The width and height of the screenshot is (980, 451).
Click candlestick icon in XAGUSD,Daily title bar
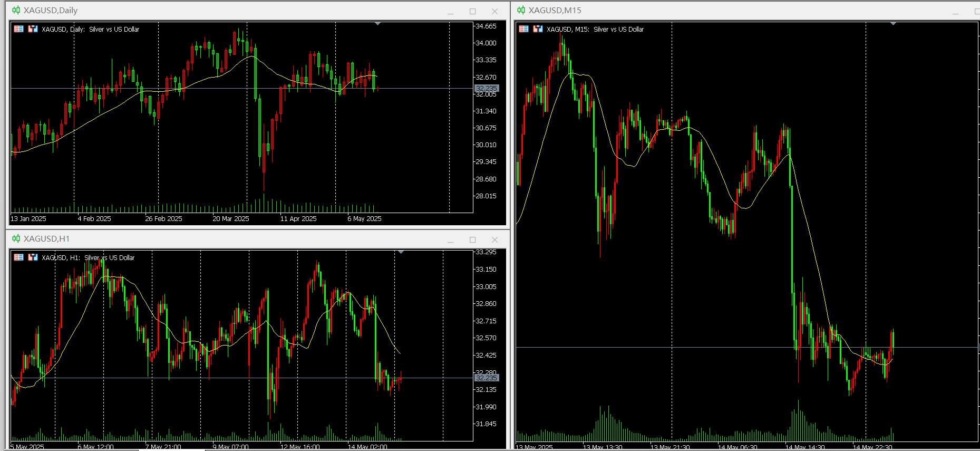[16, 10]
